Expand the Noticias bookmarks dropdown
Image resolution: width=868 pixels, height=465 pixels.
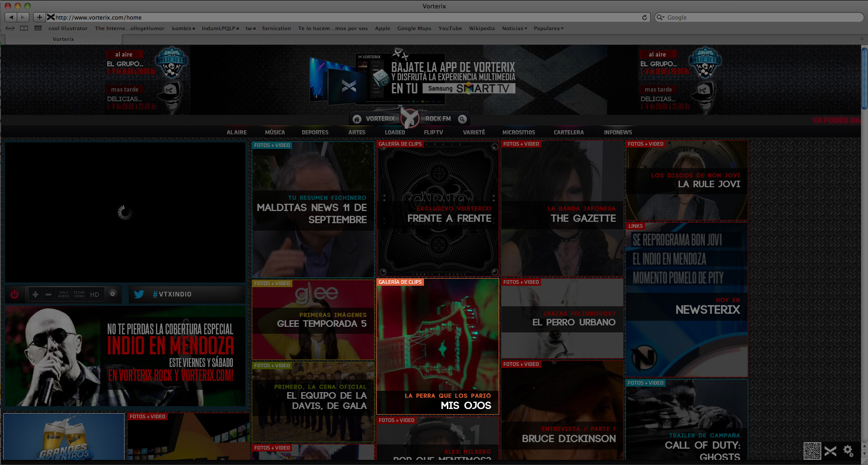514,28
